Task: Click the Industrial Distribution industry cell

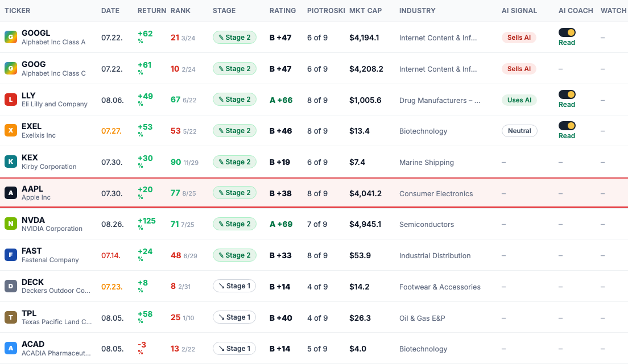Action: 435,255
